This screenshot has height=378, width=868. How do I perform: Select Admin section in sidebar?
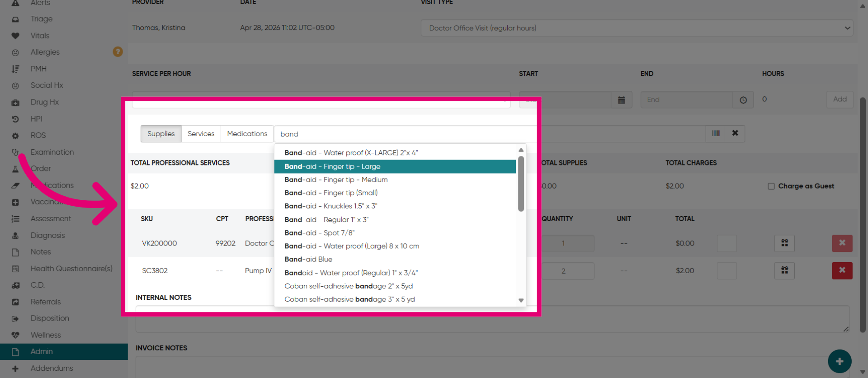coord(64,352)
